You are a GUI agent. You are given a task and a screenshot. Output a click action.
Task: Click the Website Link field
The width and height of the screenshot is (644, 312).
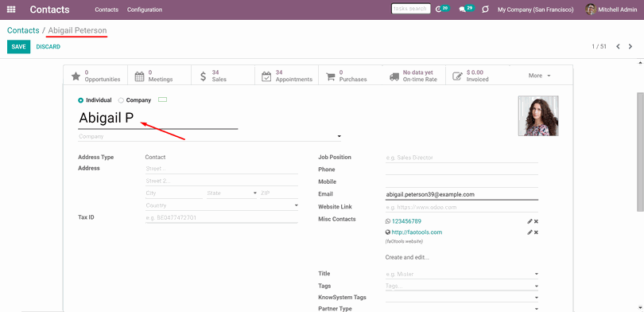tap(462, 207)
